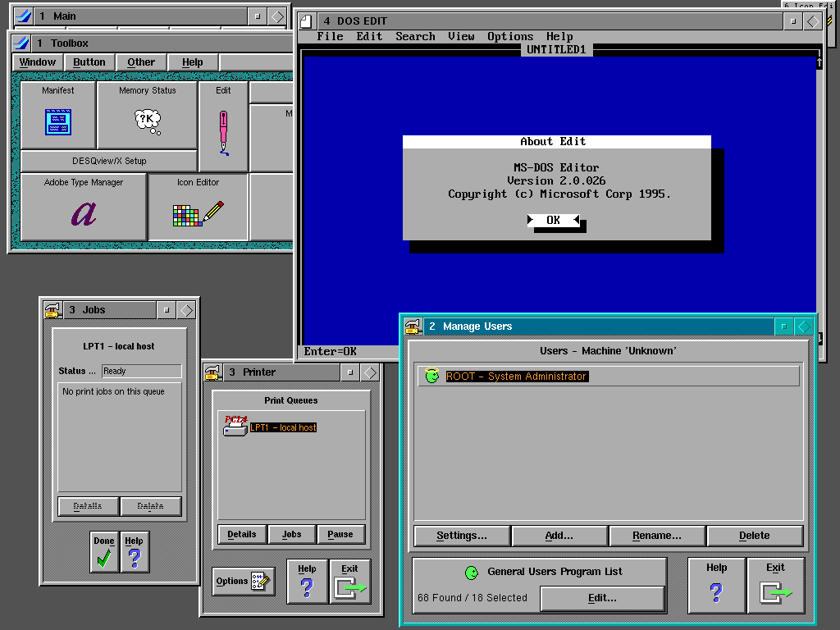Click the greyed Details button in Jobs window

[x=88, y=506]
